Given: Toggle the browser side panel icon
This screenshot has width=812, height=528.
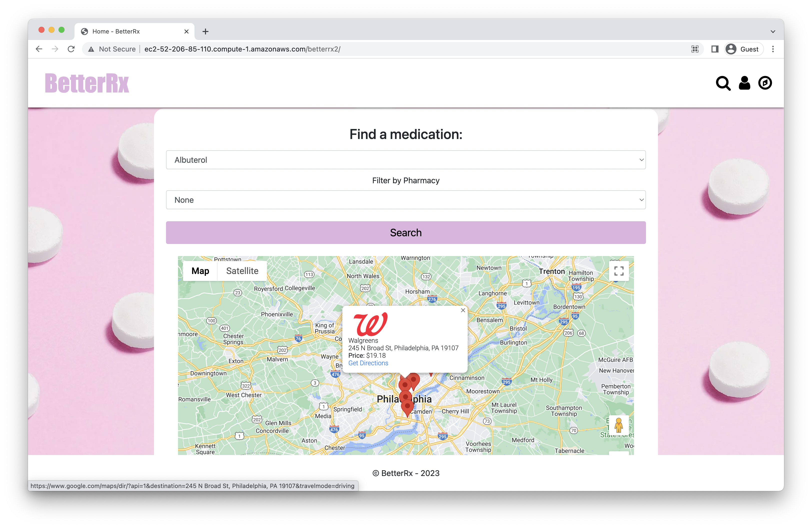Looking at the screenshot, I should (715, 49).
